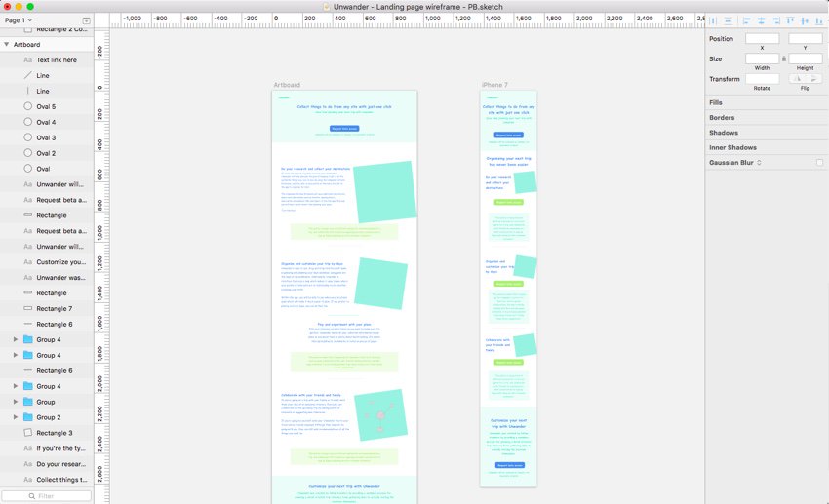Click the vertical line layer icon
This screenshot has width=829, height=504.
[x=28, y=91]
